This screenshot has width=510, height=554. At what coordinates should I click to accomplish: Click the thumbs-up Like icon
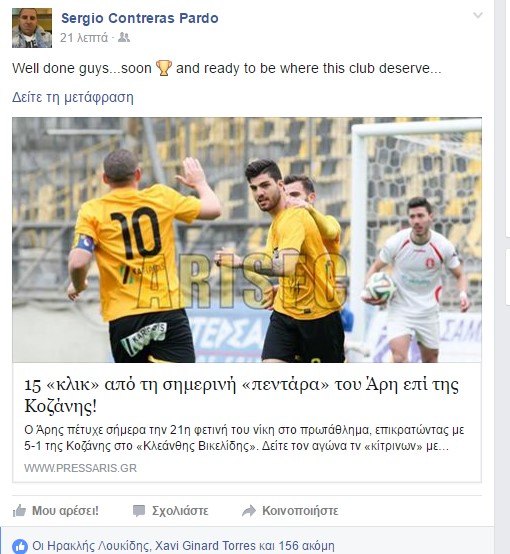[19, 511]
